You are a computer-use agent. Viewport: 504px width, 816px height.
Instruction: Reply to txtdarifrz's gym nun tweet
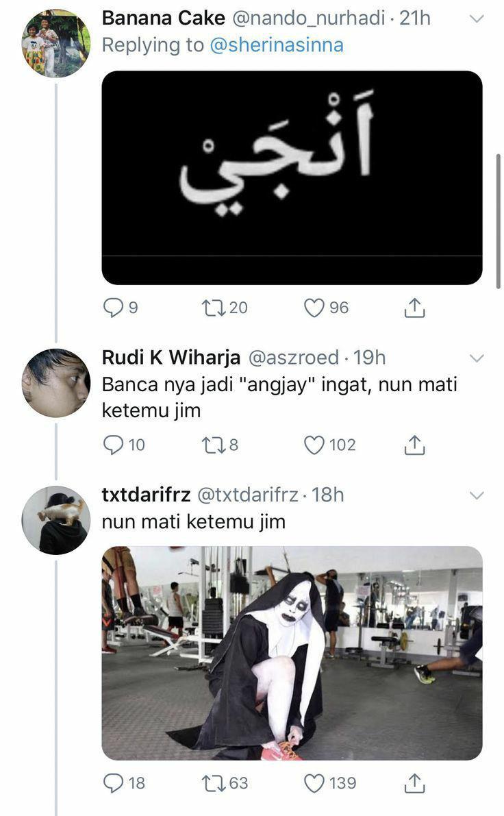coord(113,782)
